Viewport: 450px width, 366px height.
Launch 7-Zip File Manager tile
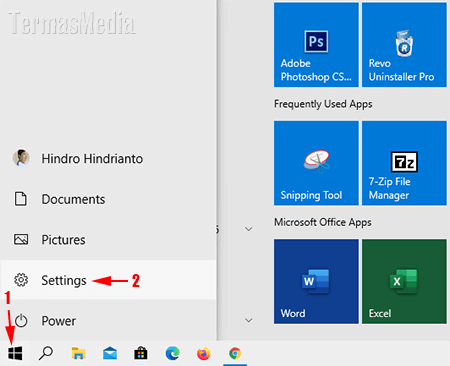coord(404,163)
